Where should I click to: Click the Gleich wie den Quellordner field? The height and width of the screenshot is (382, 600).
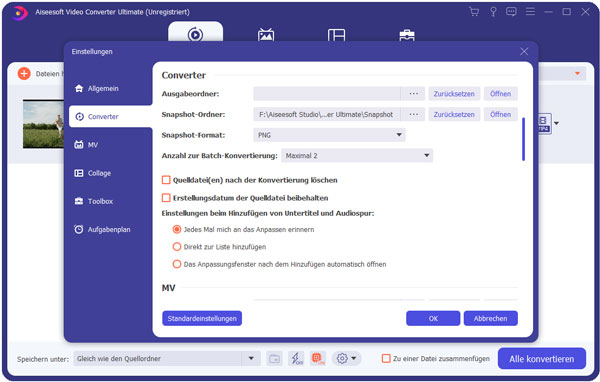(x=158, y=359)
